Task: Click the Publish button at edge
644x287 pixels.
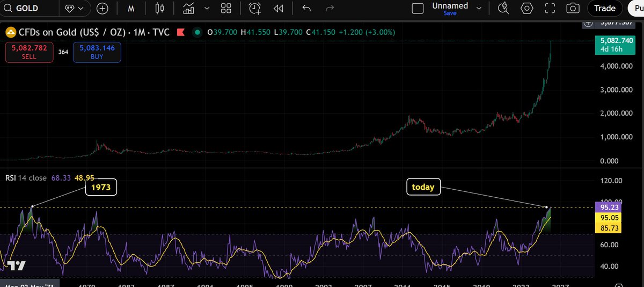Action: (x=635, y=8)
